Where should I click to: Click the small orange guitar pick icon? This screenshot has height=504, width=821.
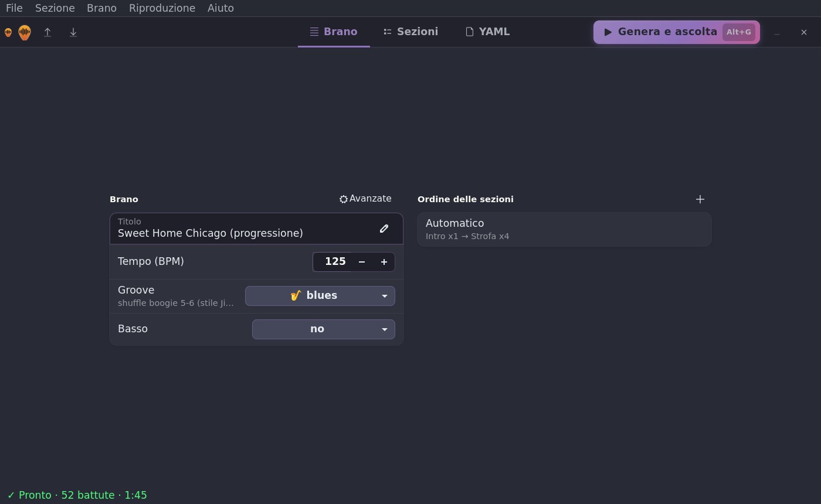[x=8, y=32]
